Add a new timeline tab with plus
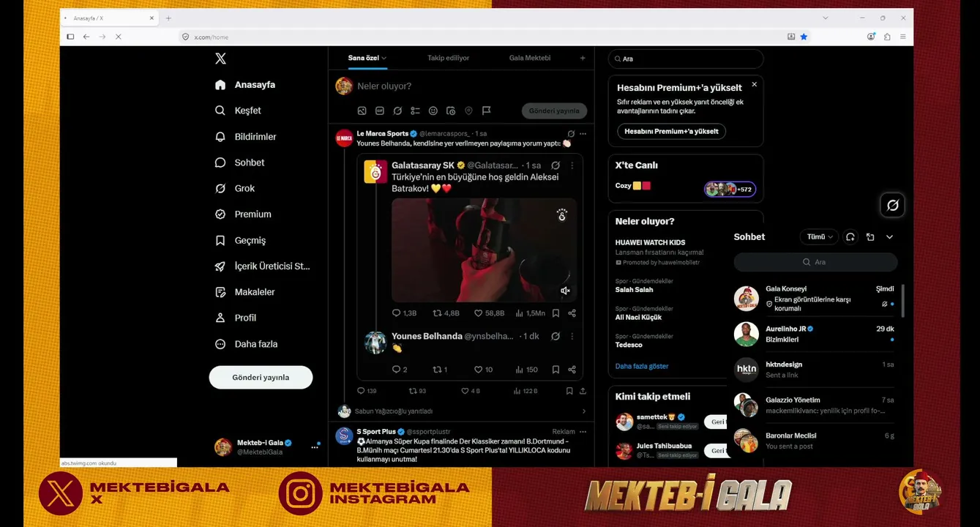The height and width of the screenshot is (527, 980). pos(583,58)
